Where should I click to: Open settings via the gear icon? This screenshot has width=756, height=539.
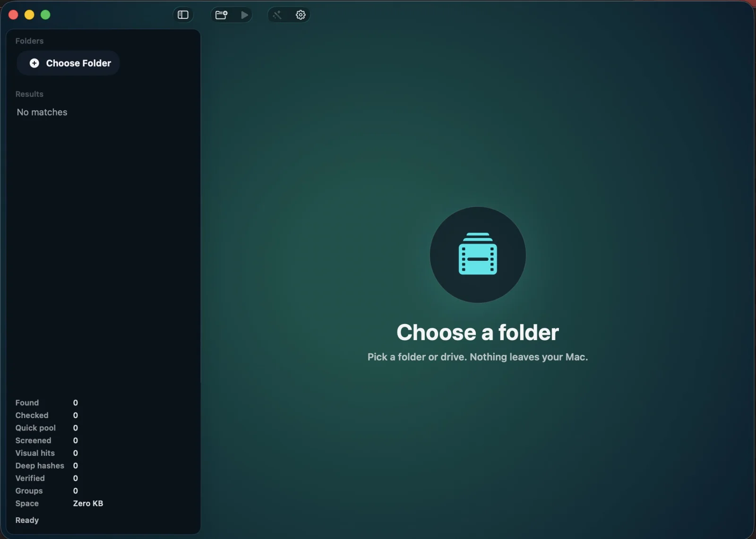point(301,15)
